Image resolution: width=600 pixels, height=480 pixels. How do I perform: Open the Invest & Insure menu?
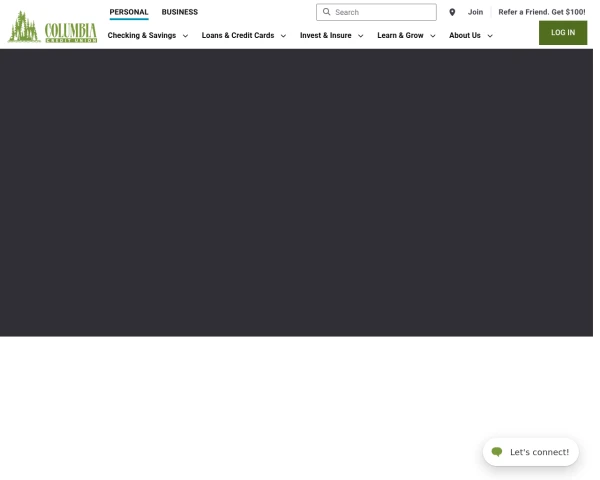(x=332, y=36)
